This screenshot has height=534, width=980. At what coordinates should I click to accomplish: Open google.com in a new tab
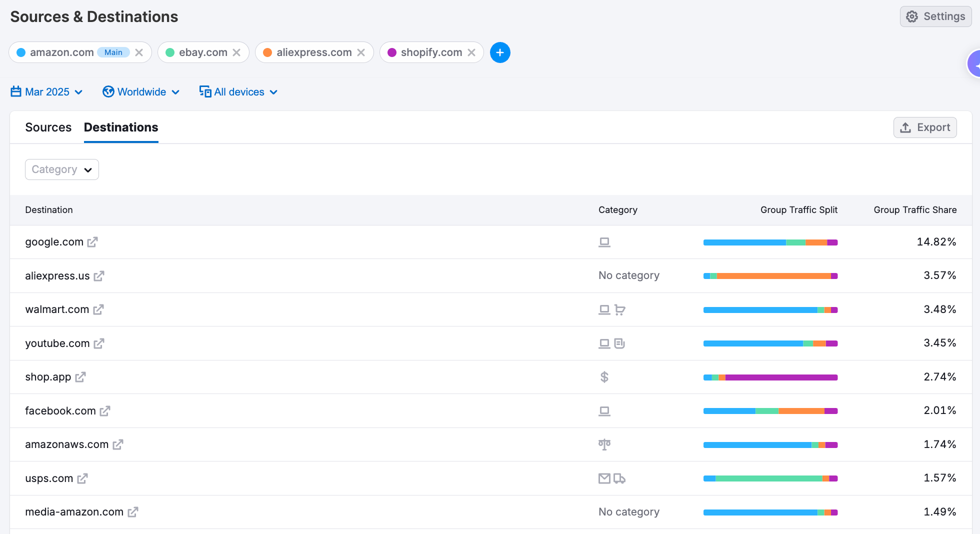[92, 242]
